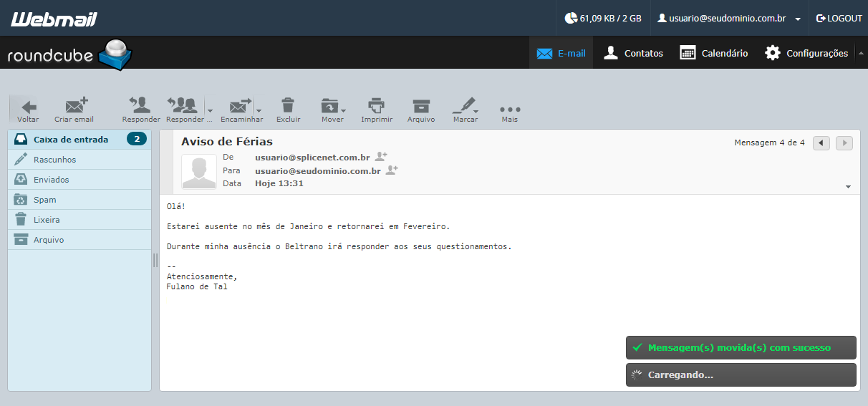The height and width of the screenshot is (406, 868).
Task: Forward the message with Encaminhar
Action: pos(241,110)
